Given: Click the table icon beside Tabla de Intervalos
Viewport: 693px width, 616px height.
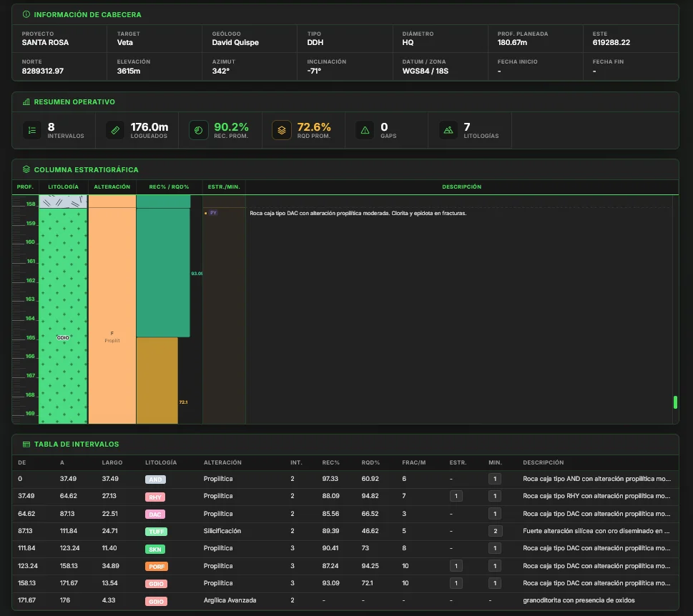Looking at the screenshot, I should (x=26, y=444).
